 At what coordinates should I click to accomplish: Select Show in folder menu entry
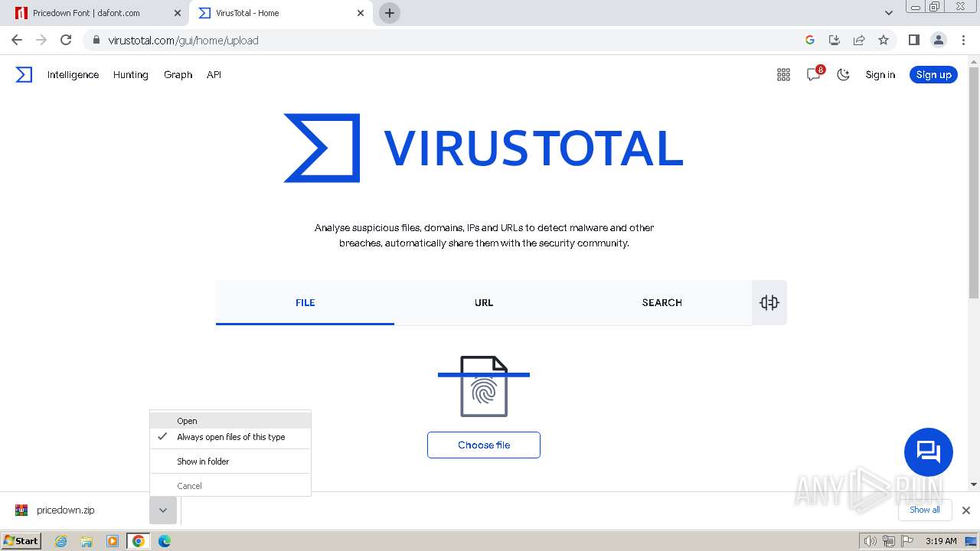point(230,461)
